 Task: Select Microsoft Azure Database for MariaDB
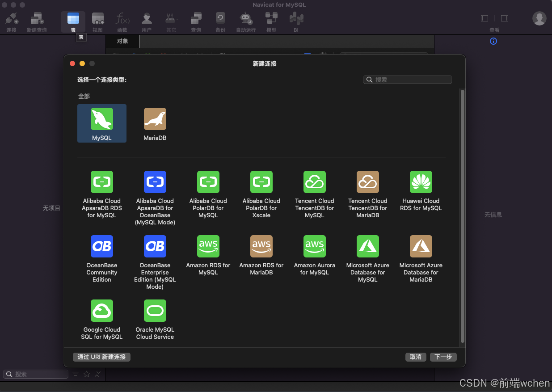tap(421, 259)
